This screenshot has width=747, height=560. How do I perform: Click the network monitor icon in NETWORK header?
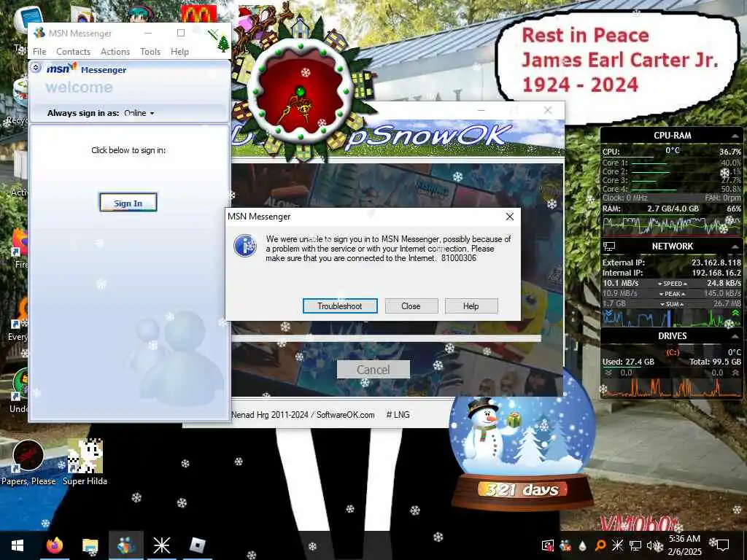[609, 246]
